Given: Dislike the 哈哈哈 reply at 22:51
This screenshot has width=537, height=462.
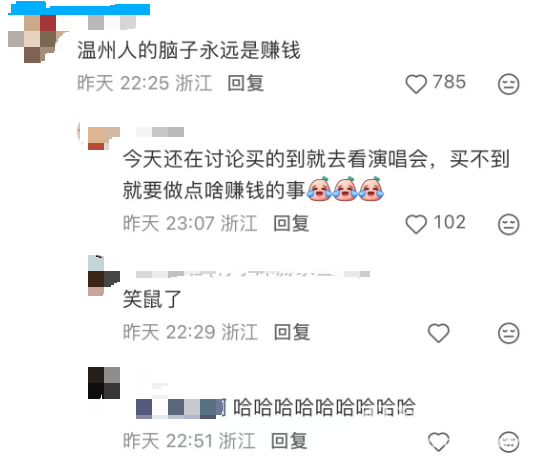Looking at the screenshot, I should (509, 441).
